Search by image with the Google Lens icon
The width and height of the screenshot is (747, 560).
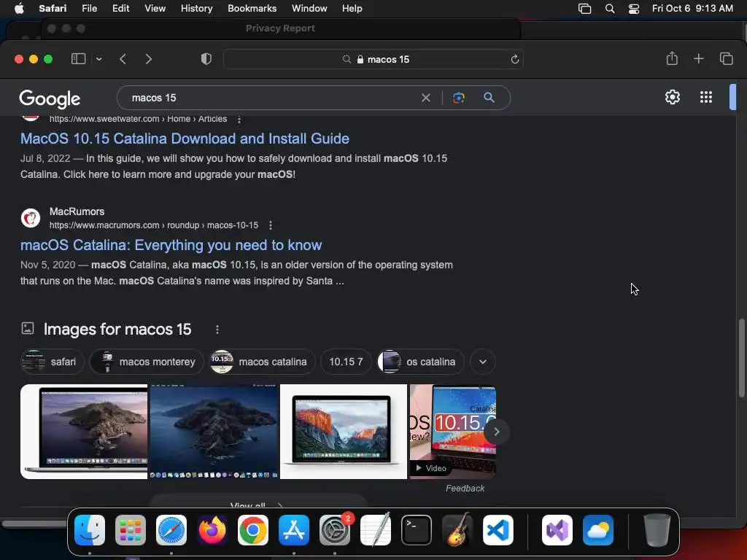pos(458,98)
